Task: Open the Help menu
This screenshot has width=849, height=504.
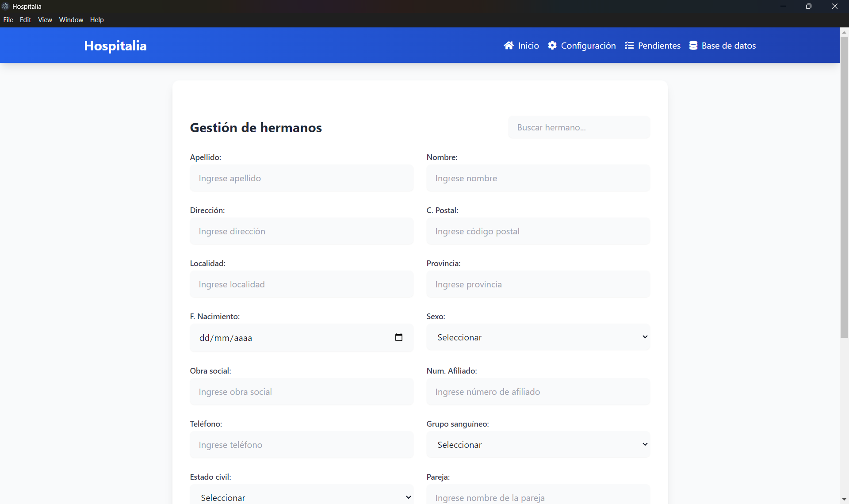Action: (x=96, y=20)
